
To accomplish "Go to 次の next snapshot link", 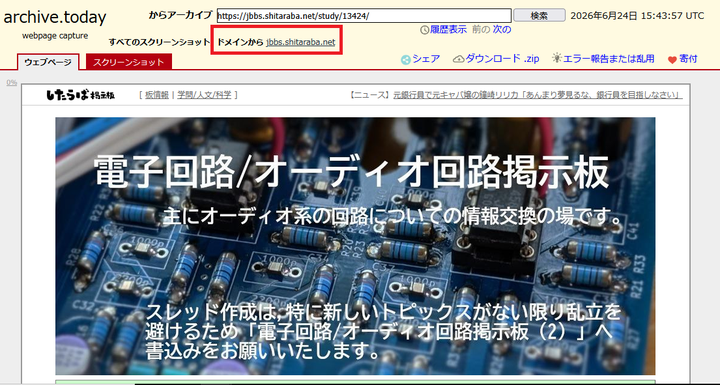I will point(502,30).
